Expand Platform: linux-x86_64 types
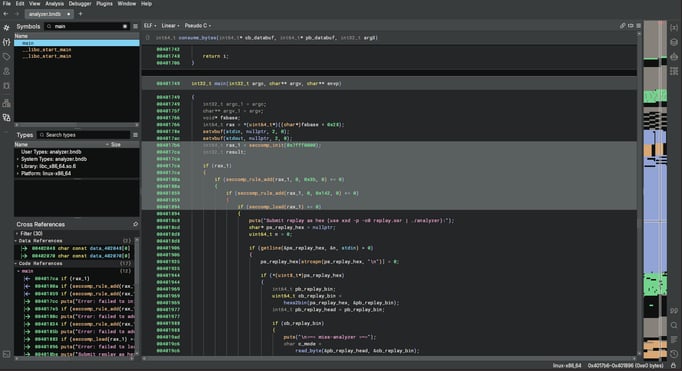The image size is (682, 371). tap(18, 173)
